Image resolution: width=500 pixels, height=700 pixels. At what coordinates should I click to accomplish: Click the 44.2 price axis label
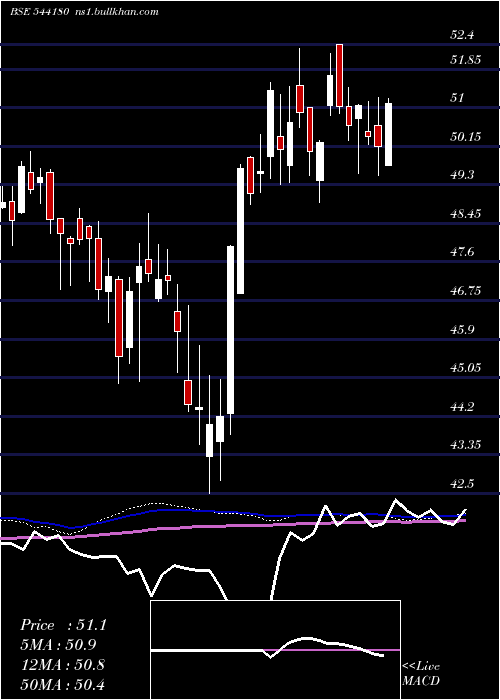tap(462, 407)
